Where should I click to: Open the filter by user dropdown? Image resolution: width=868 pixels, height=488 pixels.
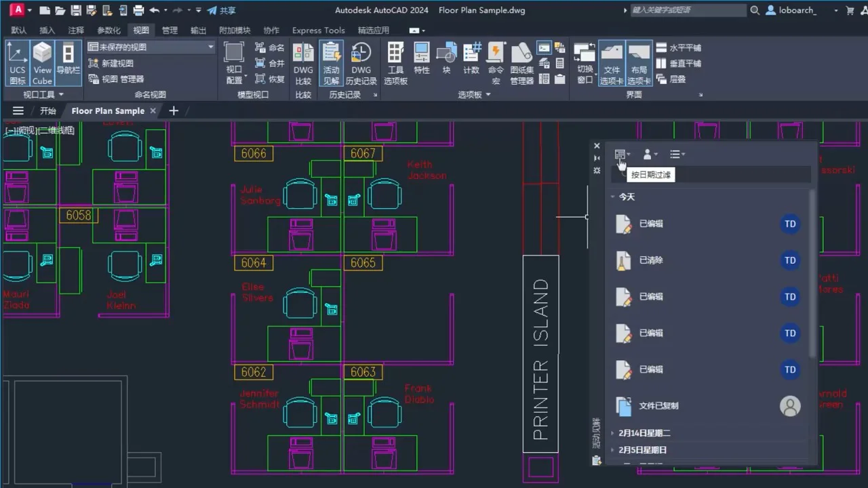[x=650, y=155]
